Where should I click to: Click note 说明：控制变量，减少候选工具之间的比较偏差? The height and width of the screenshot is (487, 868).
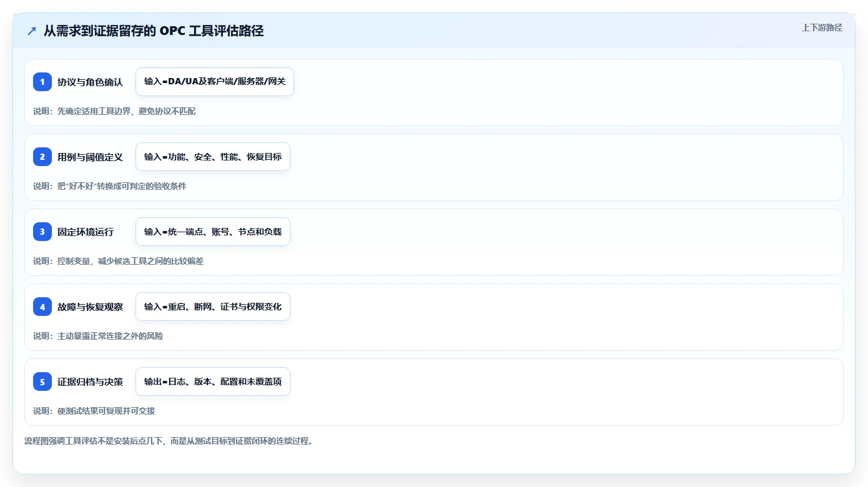tap(119, 261)
